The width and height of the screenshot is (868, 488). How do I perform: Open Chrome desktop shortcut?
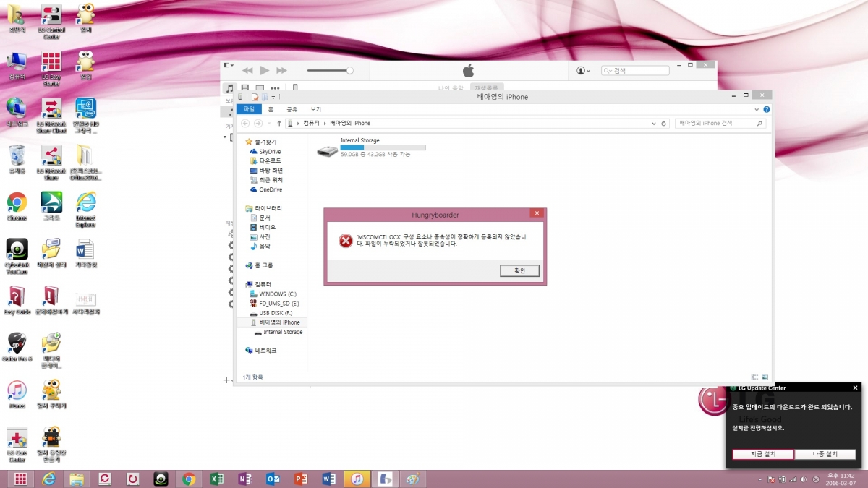point(17,206)
